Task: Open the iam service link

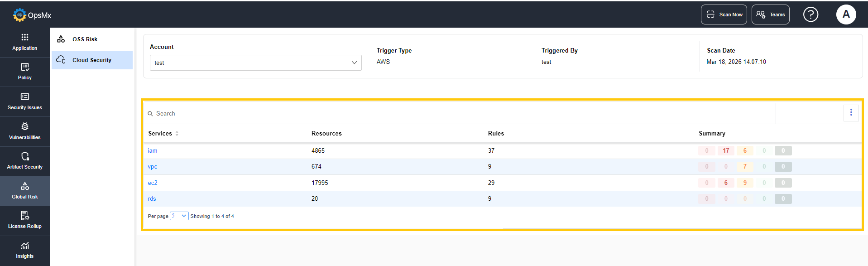Action: click(153, 151)
